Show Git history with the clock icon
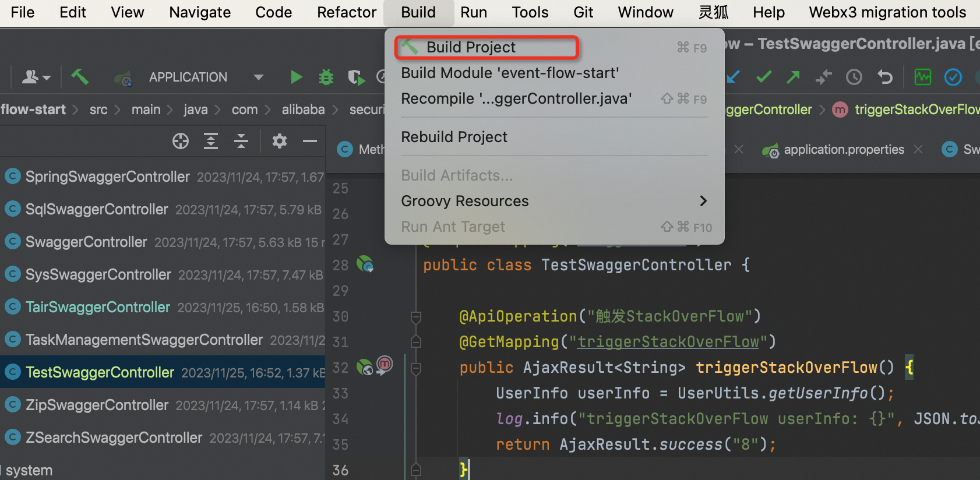This screenshot has height=480, width=980. click(854, 77)
